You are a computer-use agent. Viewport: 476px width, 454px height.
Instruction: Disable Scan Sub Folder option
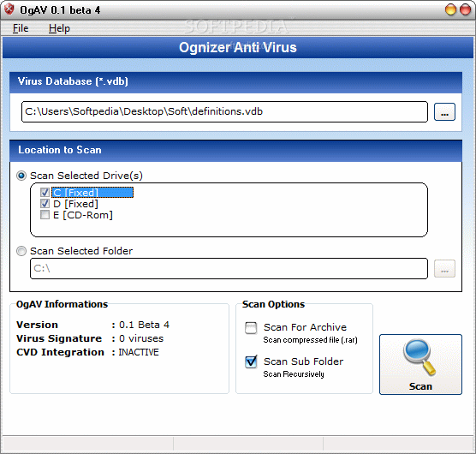251,362
